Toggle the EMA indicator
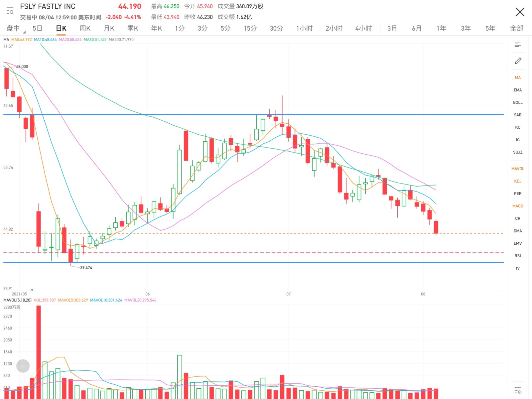 tap(518, 90)
